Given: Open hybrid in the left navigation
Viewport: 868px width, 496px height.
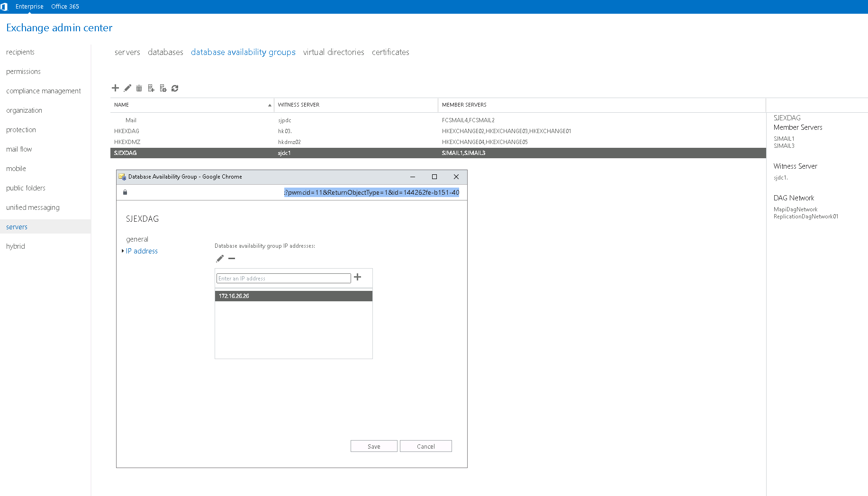Looking at the screenshot, I should 16,246.
